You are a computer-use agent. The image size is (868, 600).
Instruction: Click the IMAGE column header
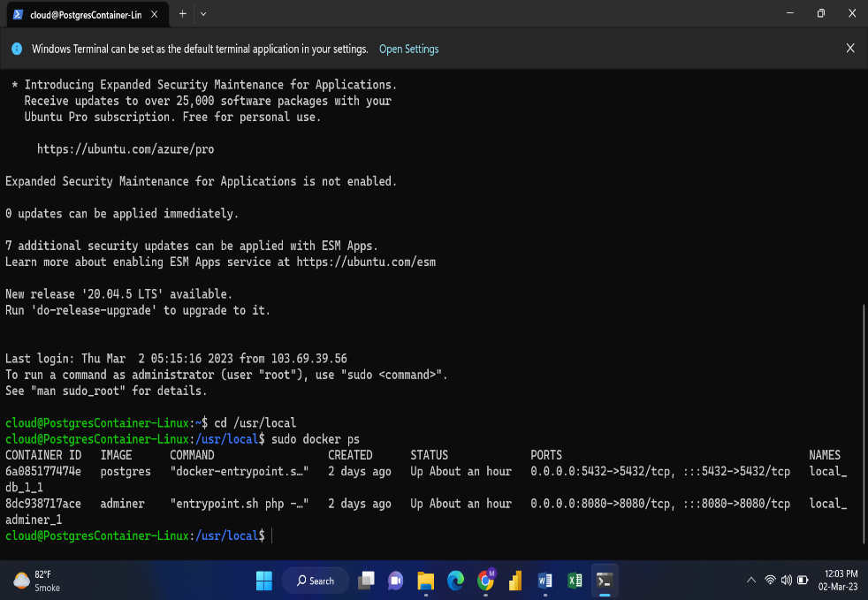[117, 456]
